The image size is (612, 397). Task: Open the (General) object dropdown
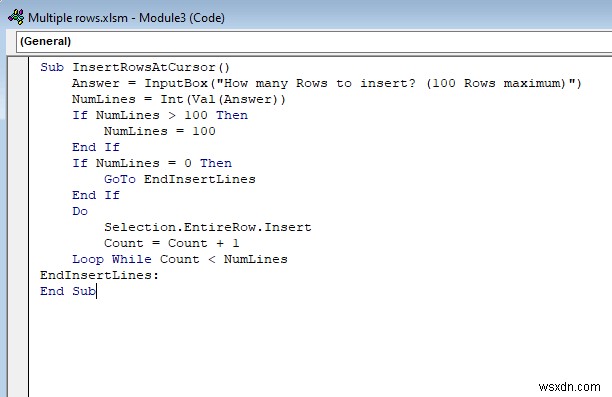[x=314, y=41]
